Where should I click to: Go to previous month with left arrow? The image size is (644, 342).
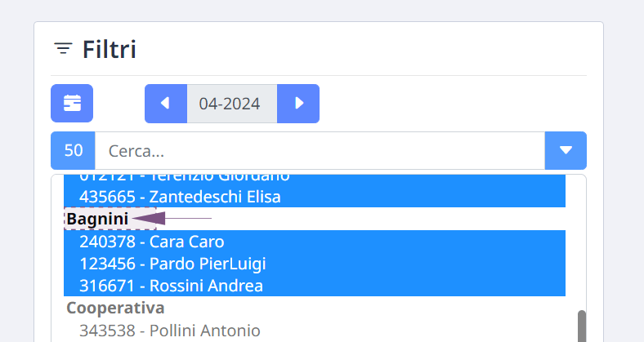click(x=166, y=104)
